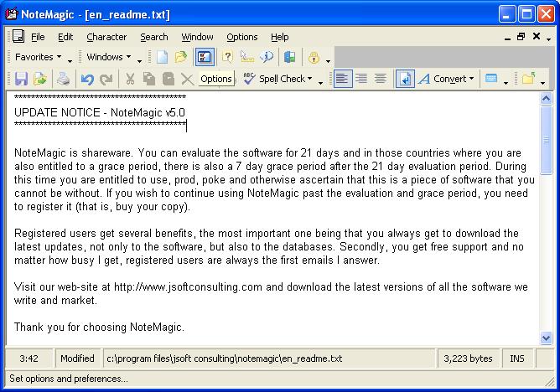
Task: Click the vertical scrollbar thumb
Action: click(x=546, y=140)
